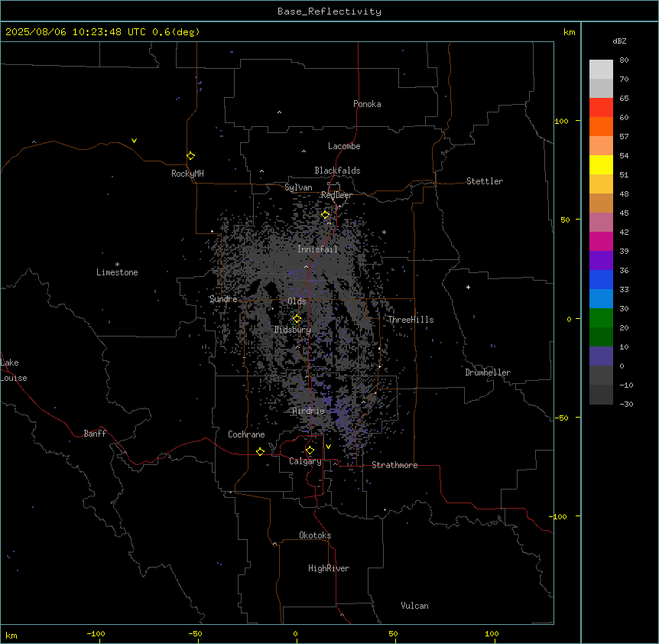Click the Didsbury town label

[293, 330]
